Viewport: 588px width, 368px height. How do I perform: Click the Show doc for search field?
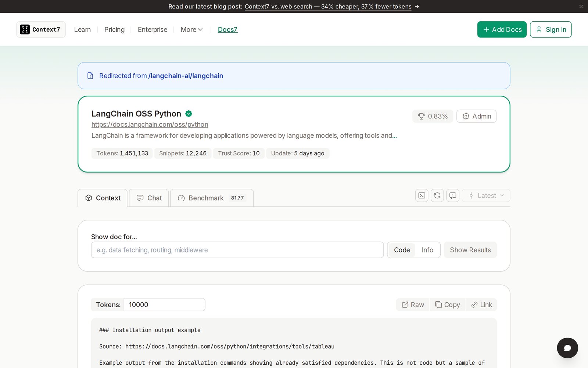(237, 250)
